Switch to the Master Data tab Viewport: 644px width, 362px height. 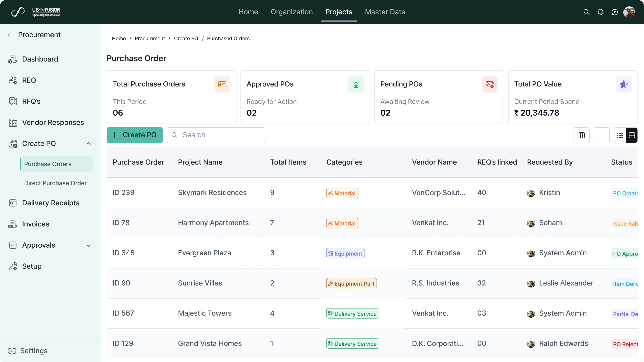coord(385,12)
